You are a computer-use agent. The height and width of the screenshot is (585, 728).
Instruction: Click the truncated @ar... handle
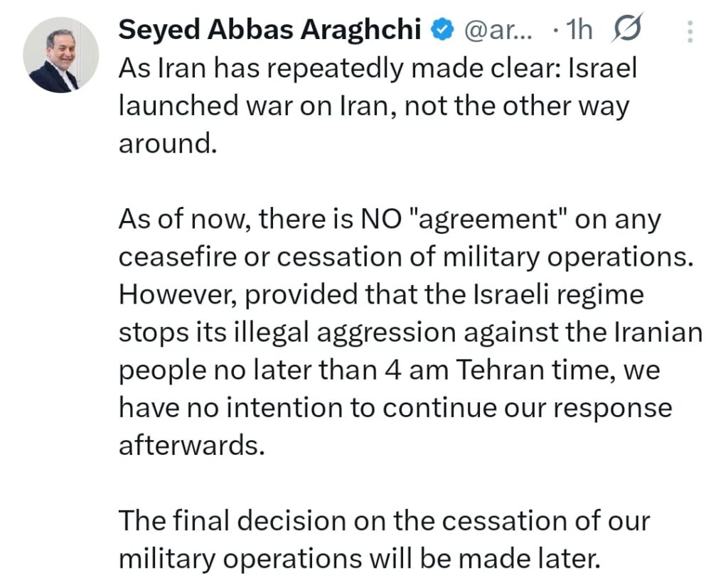[498, 30]
